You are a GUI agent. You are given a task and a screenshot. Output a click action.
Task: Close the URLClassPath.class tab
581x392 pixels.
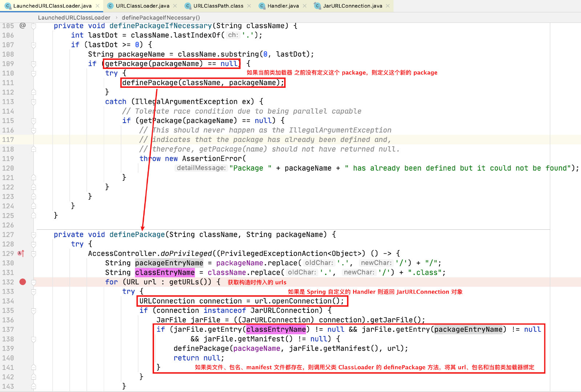tap(249, 6)
